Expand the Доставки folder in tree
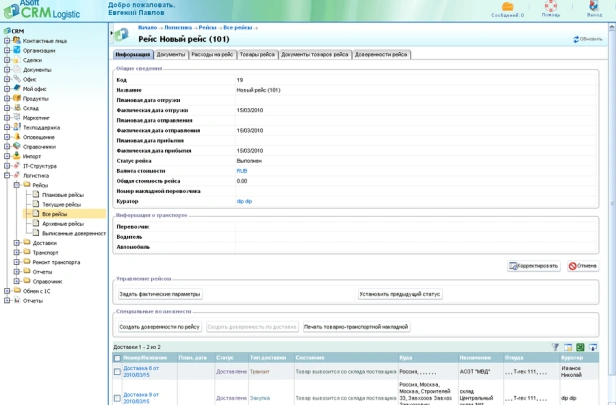Image resolution: width=616 pixels, height=405 pixels. point(16,242)
